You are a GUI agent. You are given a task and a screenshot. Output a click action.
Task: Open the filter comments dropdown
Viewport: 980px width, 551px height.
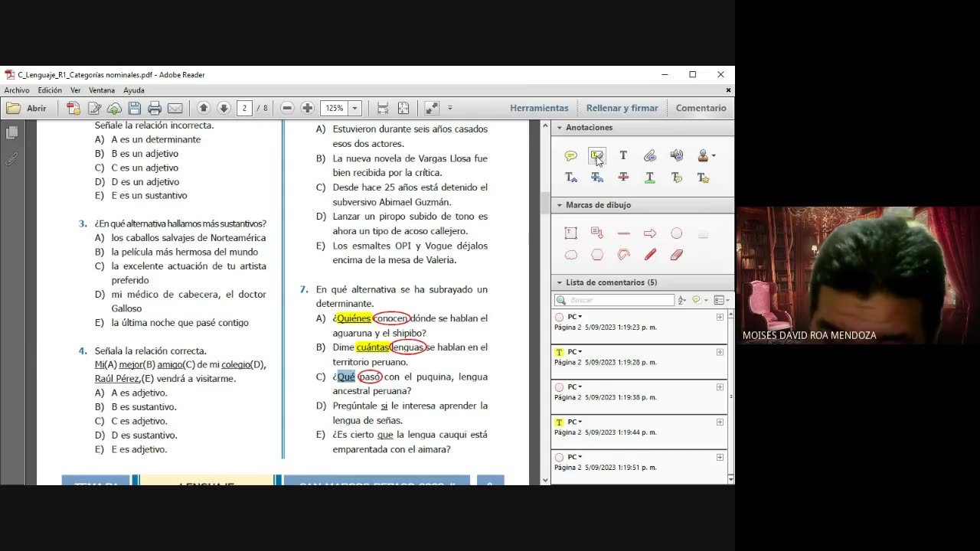coord(698,300)
